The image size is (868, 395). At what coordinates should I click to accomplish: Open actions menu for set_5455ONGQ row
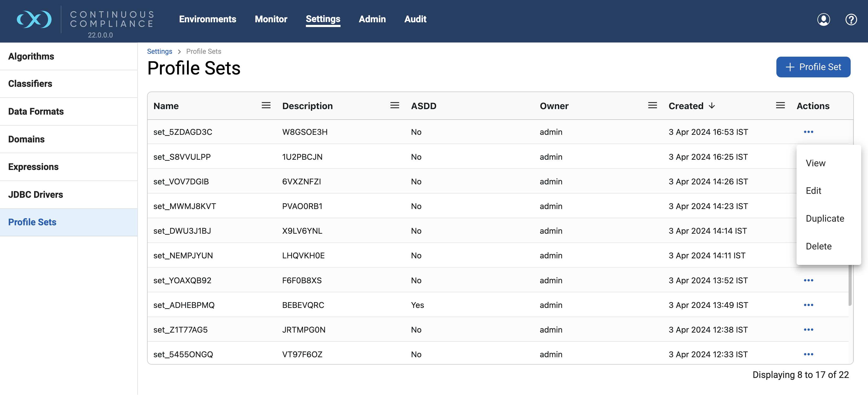pos(808,354)
